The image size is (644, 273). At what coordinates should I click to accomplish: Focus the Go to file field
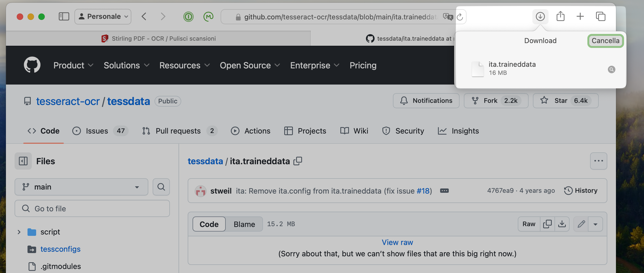tap(92, 208)
